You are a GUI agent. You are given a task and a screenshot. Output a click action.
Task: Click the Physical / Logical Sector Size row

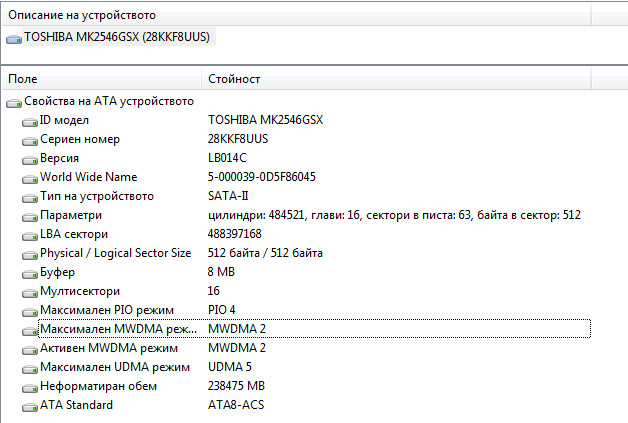115,253
